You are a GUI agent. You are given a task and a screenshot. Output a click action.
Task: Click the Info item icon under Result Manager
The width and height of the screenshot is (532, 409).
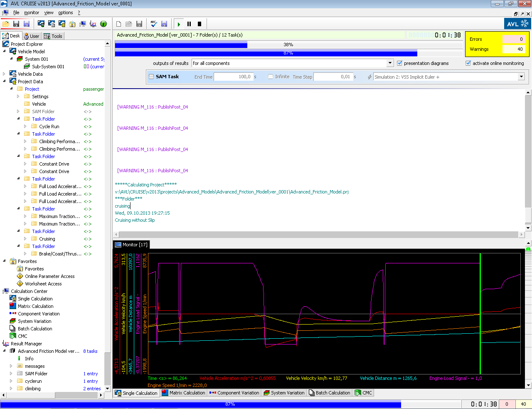20,359
